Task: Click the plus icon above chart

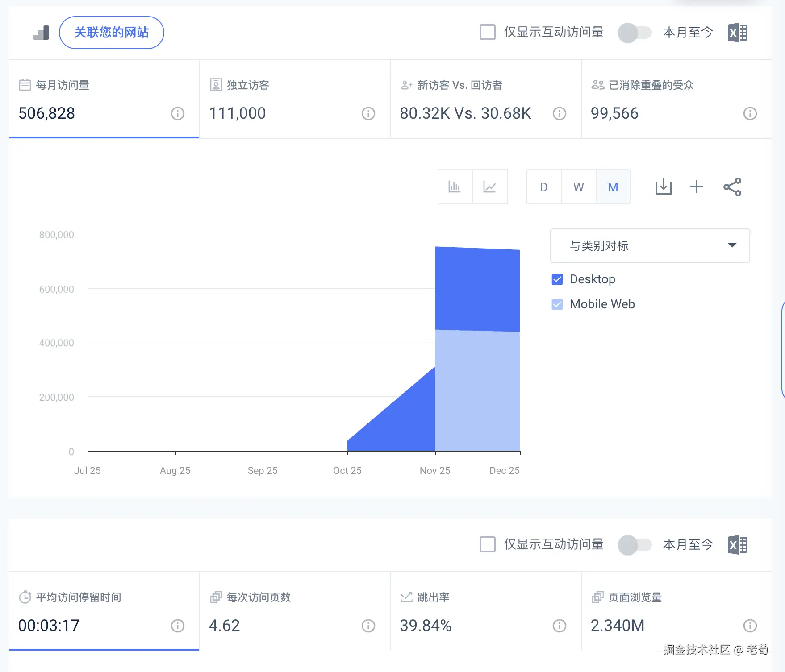Action: 697,187
